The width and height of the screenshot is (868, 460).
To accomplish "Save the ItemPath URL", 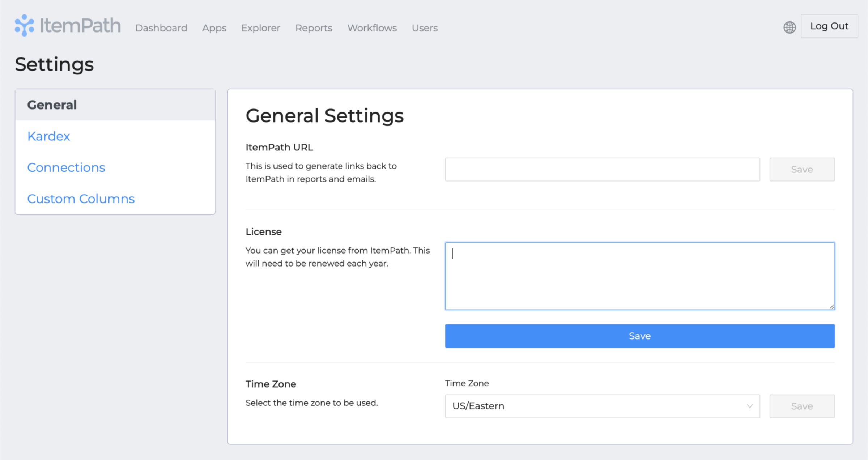I will tap(802, 169).
